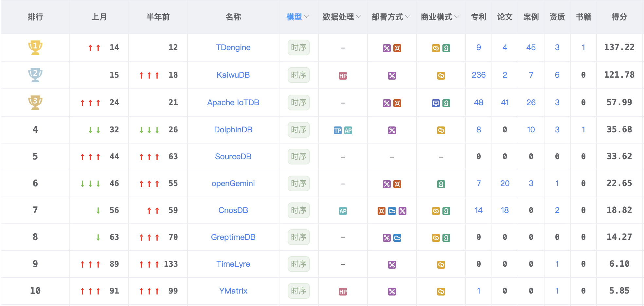Click the blue business-model icon in Apache IoTDB row
This screenshot has height=306, width=644.
436,103
